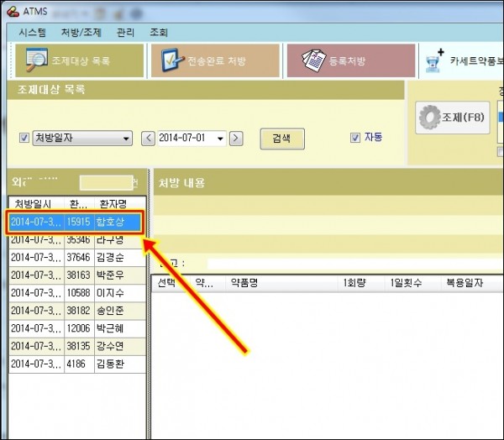Click the 약품명 column header

pyautogui.click(x=248, y=284)
